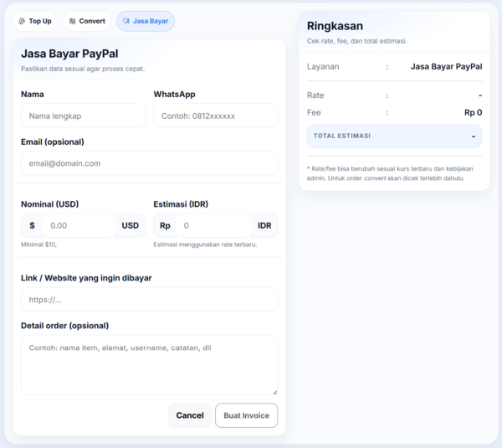Click the Rate/fee disclaimer note

390,173
